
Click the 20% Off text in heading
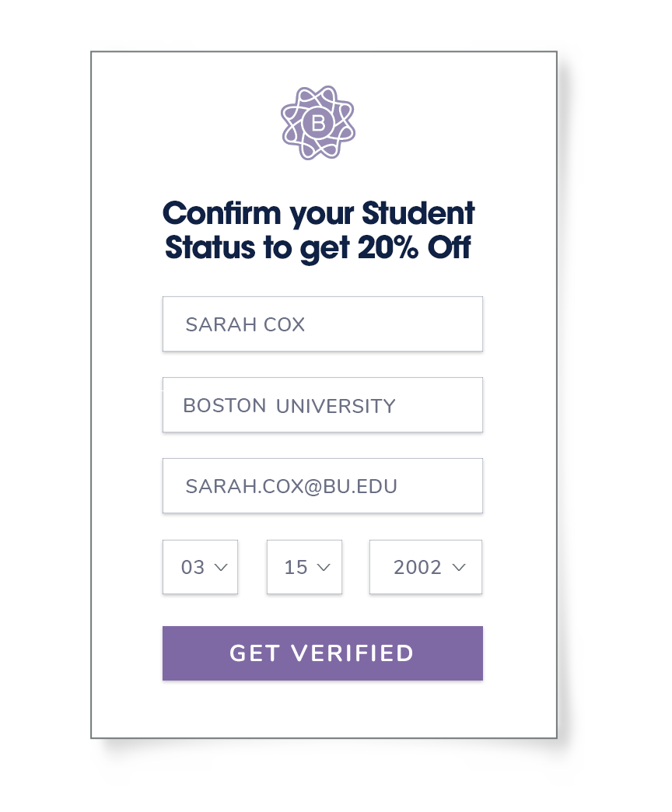click(x=415, y=247)
